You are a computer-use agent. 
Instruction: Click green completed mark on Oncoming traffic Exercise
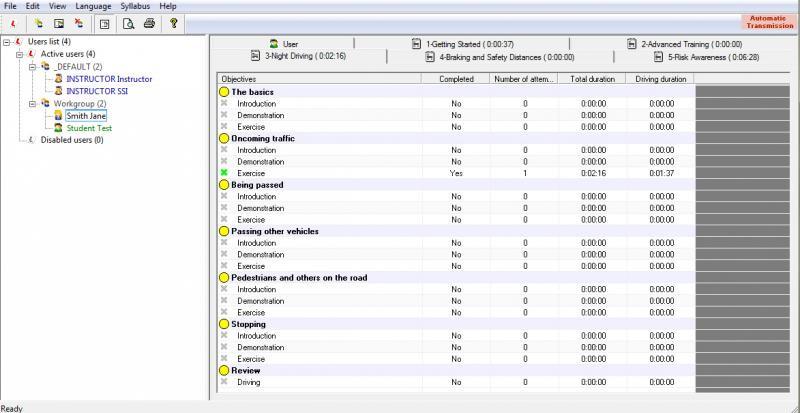223,173
